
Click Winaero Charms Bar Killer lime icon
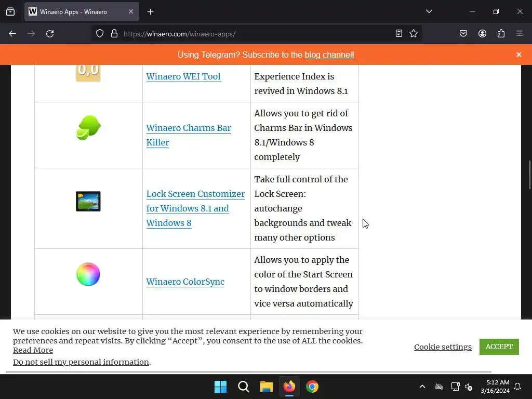tap(88, 128)
